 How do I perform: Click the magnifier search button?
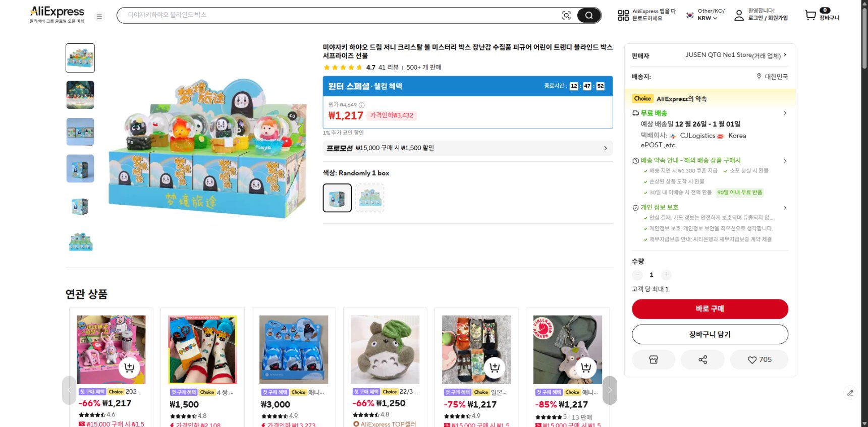(588, 15)
